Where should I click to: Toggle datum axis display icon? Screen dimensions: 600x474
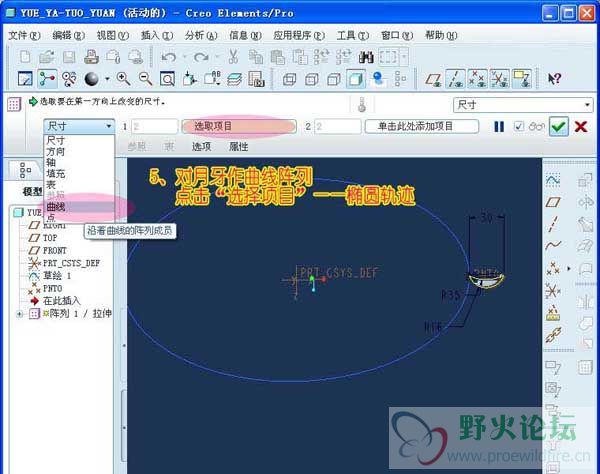pyautogui.click(x=455, y=79)
